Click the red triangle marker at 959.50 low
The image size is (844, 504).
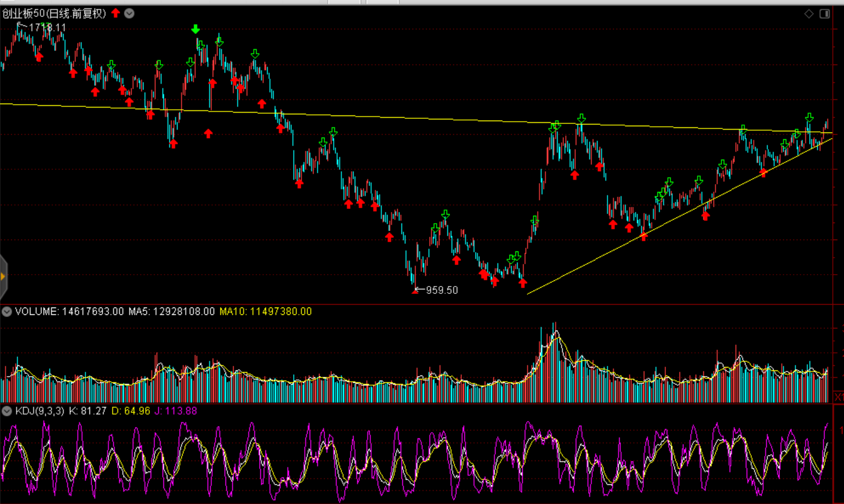(x=415, y=291)
